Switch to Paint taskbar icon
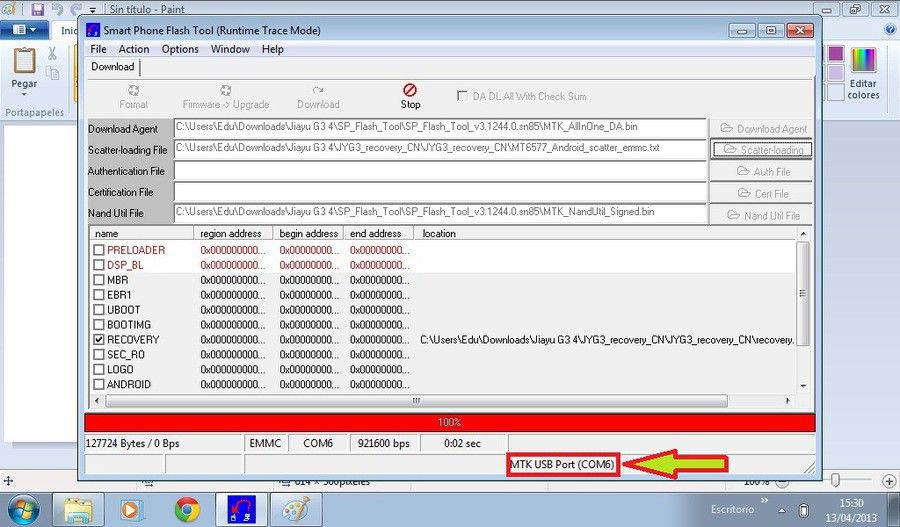The image size is (900, 527). pyautogui.click(x=296, y=509)
